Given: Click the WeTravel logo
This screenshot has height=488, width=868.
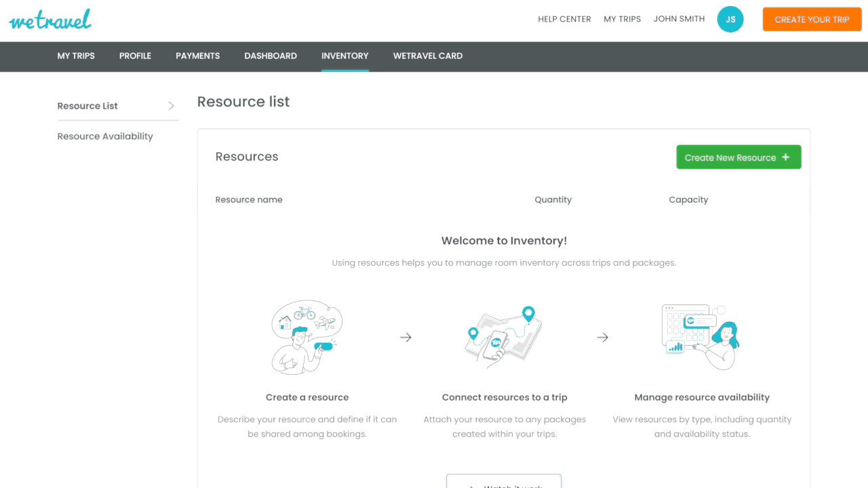Looking at the screenshot, I should click(50, 19).
